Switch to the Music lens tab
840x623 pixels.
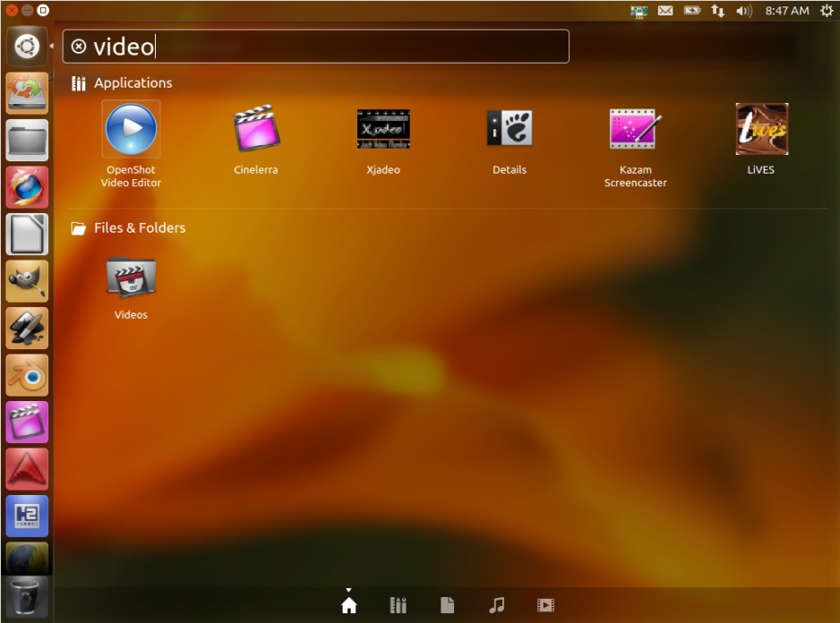tap(497, 605)
